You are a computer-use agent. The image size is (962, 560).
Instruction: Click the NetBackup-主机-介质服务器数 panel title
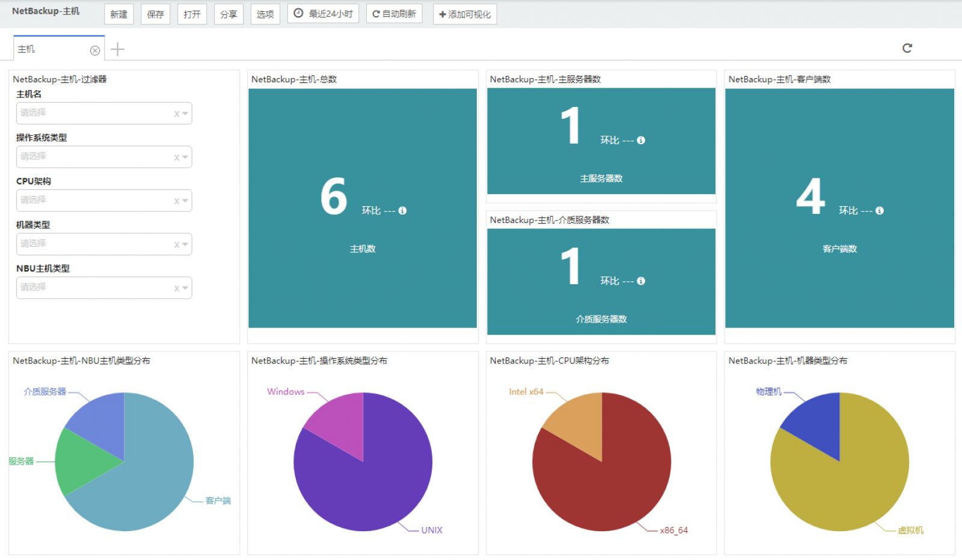click(x=550, y=220)
